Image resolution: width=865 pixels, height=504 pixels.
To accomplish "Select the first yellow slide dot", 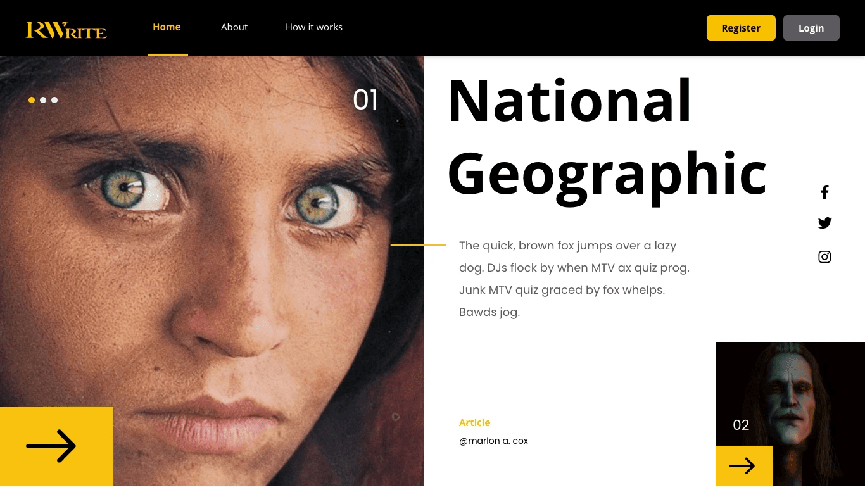I will tap(32, 100).
